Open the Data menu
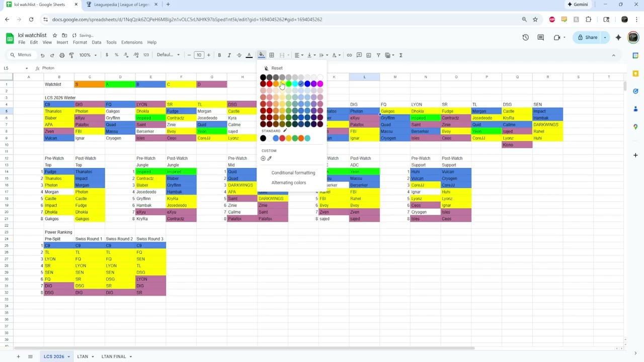Screen dimensions: 644x362 coord(97,42)
